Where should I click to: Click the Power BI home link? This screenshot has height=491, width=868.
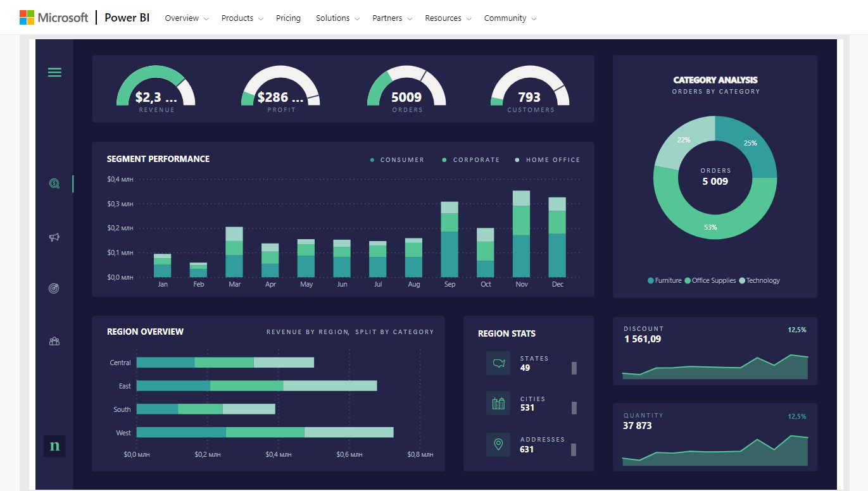[127, 18]
